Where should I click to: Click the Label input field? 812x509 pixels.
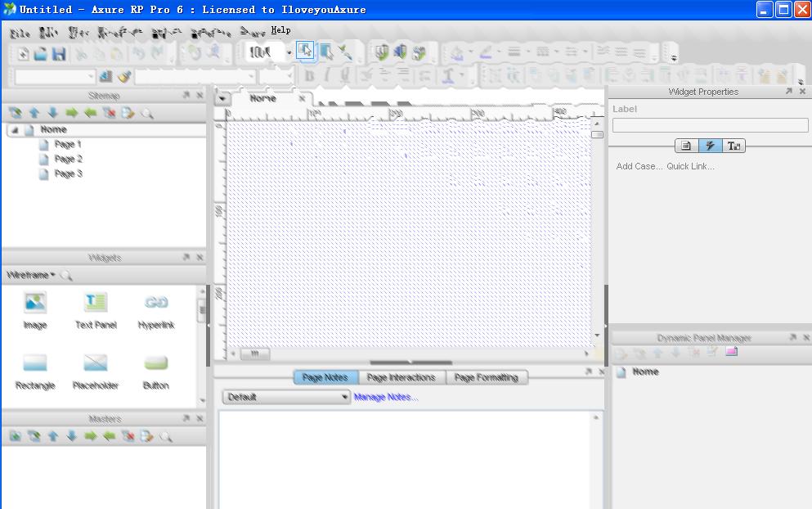710,125
